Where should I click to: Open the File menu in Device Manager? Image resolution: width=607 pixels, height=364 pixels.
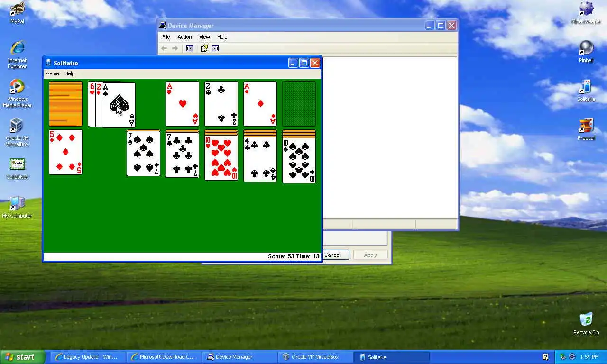[166, 37]
